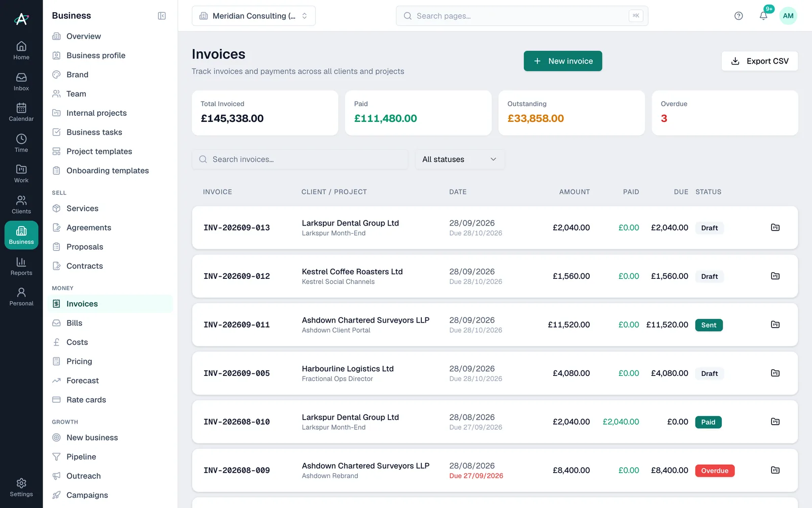Click the Outstanding £33,858.00 card
This screenshot has height=508, width=812.
tap(571, 113)
